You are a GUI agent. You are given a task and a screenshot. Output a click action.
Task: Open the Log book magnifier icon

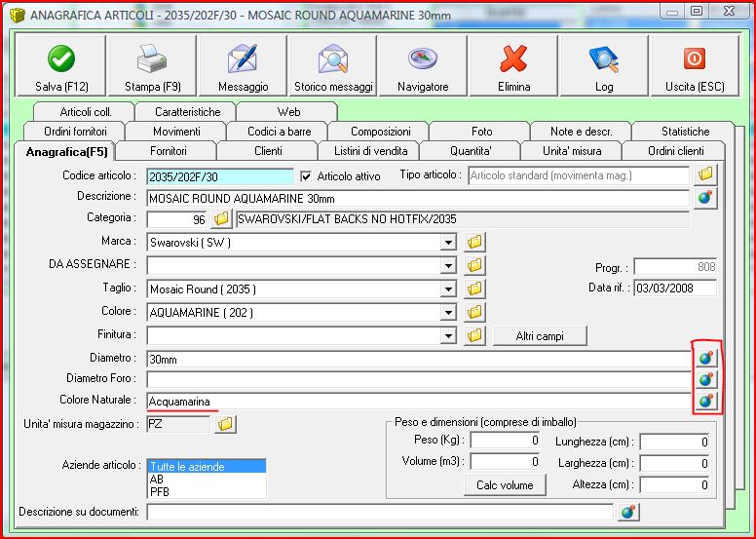tap(604, 58)
